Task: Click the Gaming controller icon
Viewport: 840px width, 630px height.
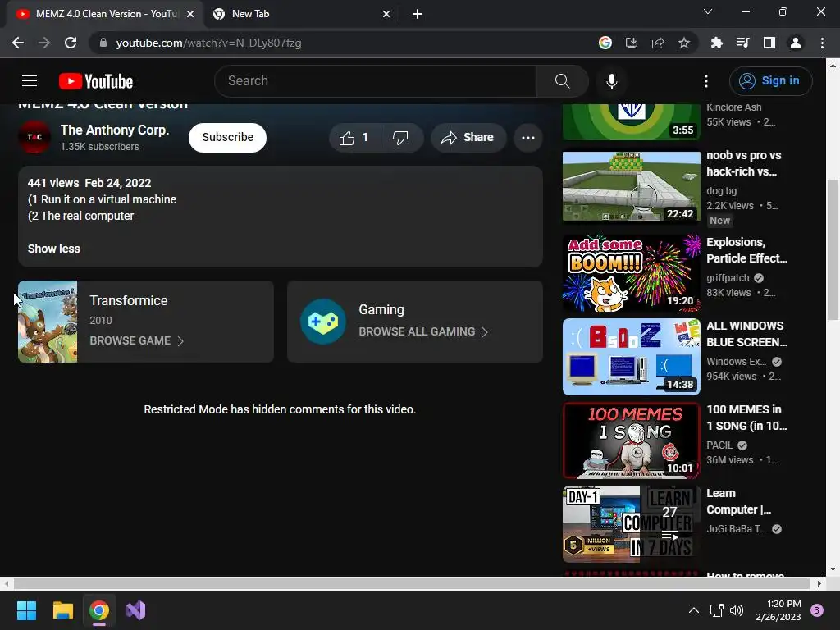Action: [x=323, y=322]
